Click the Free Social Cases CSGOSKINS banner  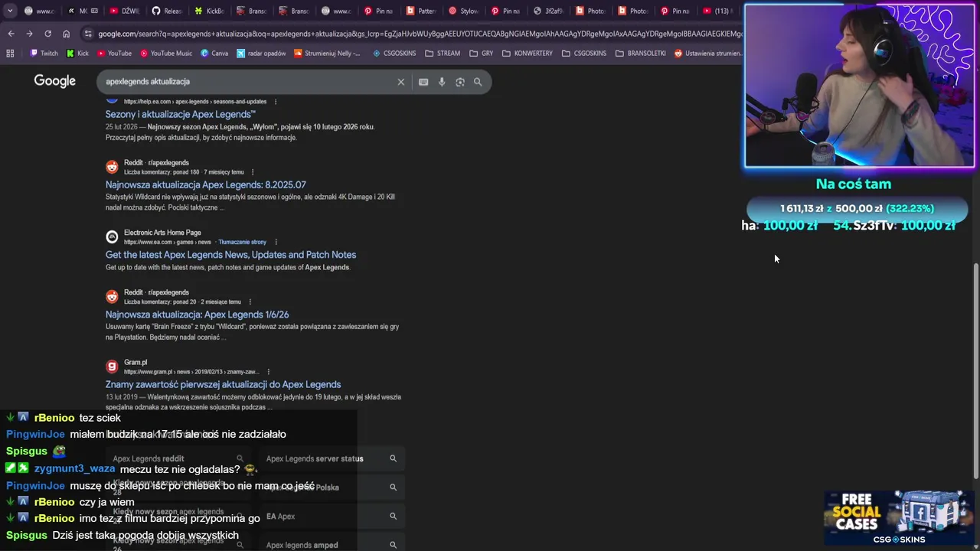pos(899,517)
